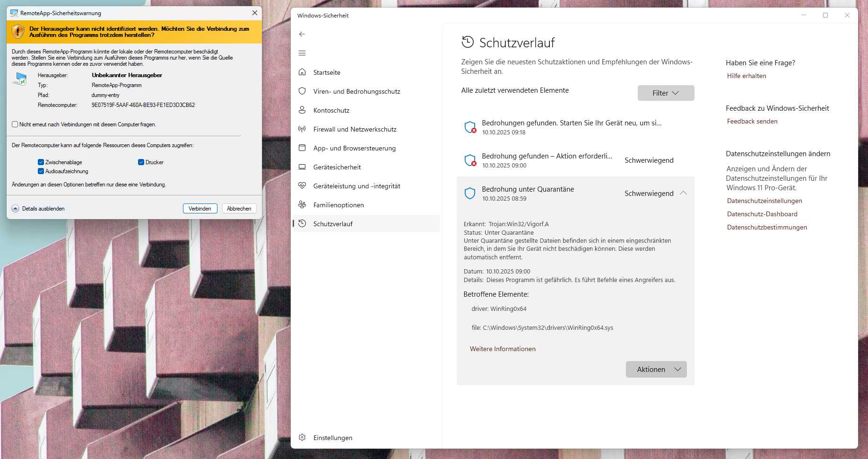Image resolution: width=868 pixels, height=459 pixels.
Task: Click the Firewall und Netzwerkschutz antenna icon
Action: point(302,129)
